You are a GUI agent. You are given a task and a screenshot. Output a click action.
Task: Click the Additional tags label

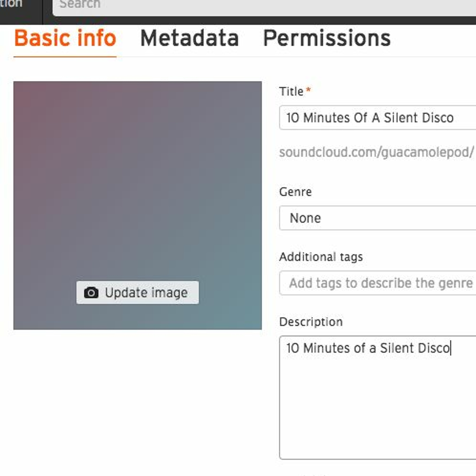tap(321, 257)
